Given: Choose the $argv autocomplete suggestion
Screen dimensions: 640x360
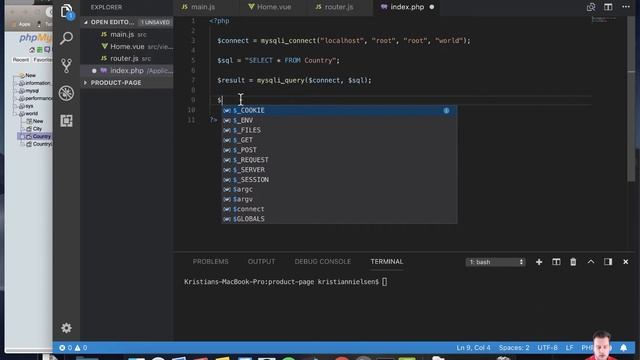Looking at the screenshot, I should point(339,199).
